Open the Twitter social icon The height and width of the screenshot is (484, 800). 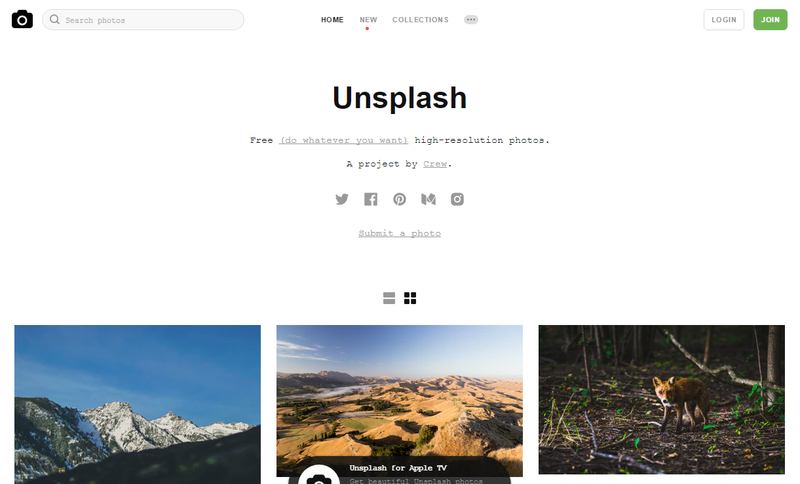pyautogui.click(x=342, y=199)
